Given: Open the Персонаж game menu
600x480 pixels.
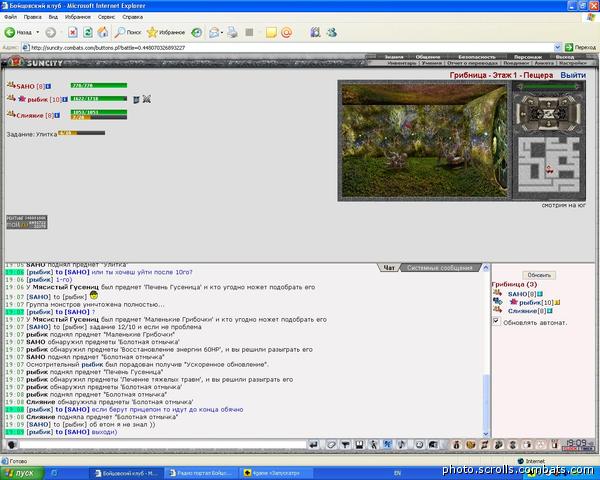Looking at the screenshot, I should pos(528,57).
